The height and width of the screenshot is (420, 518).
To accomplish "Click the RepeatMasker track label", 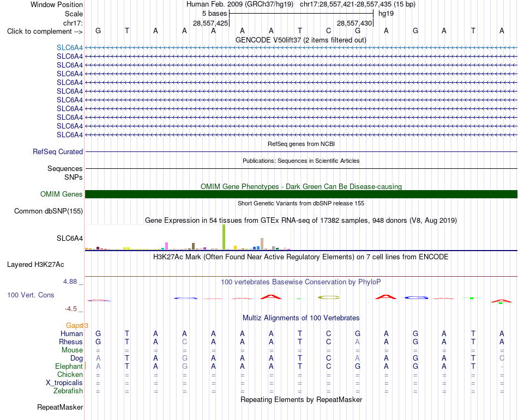I will coord(60,407).
